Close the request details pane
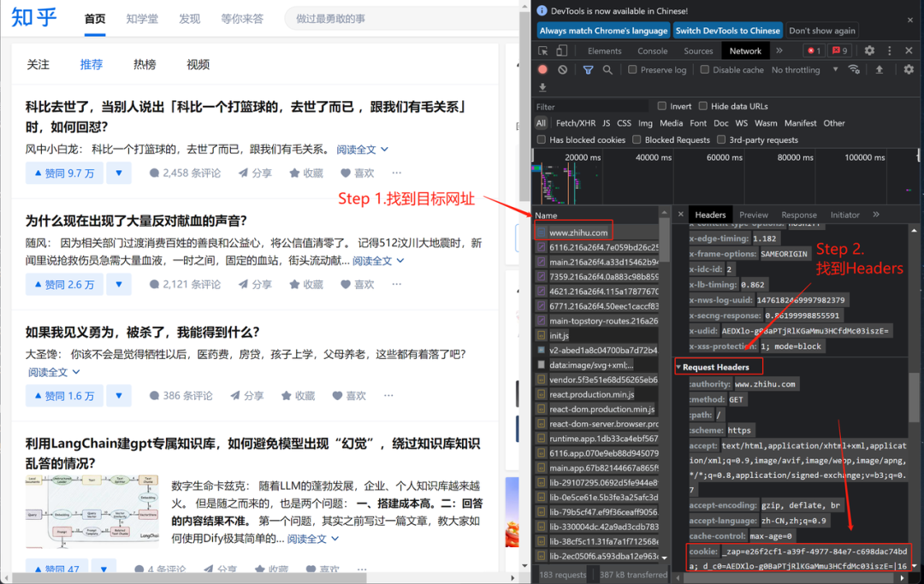This screenshot has width=924, height=584. tap(681, 215)
